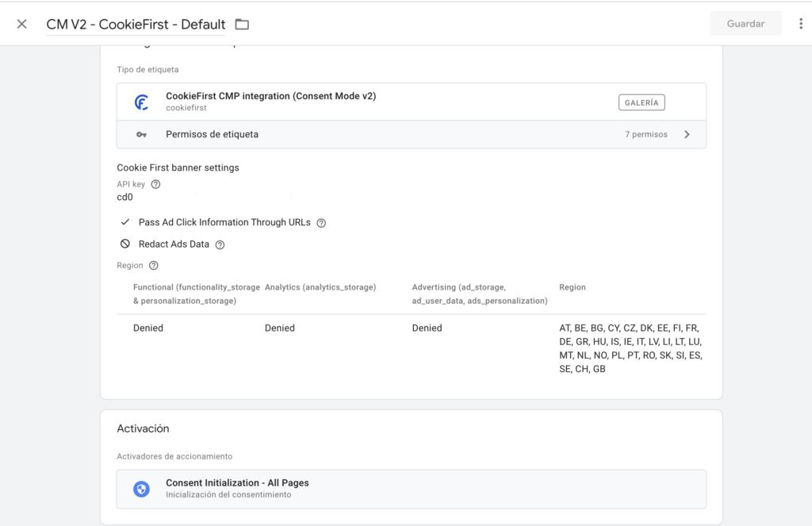812x526 pixels.
Task: Click the Activación section heading
Action: click(x=143, y=428)
